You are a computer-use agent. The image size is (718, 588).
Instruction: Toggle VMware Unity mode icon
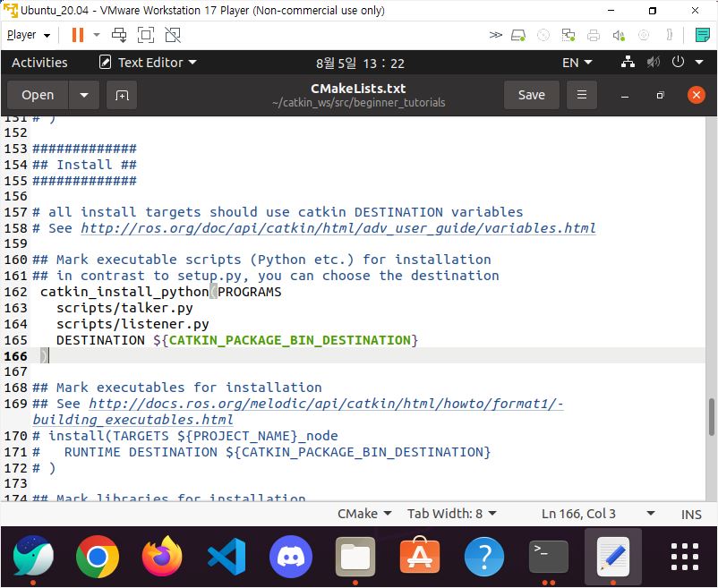[173, 35]
